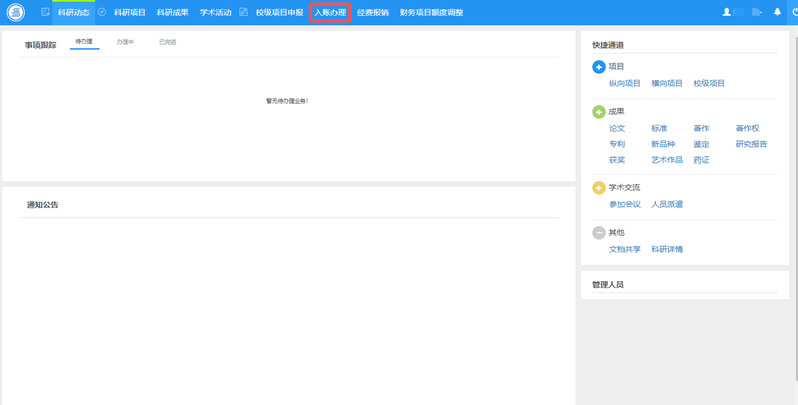Image resolution: width=798 pixels, height=405 pixels.
Task: Click the note icon before 科研动态
Action: click(x=45, y=12)
